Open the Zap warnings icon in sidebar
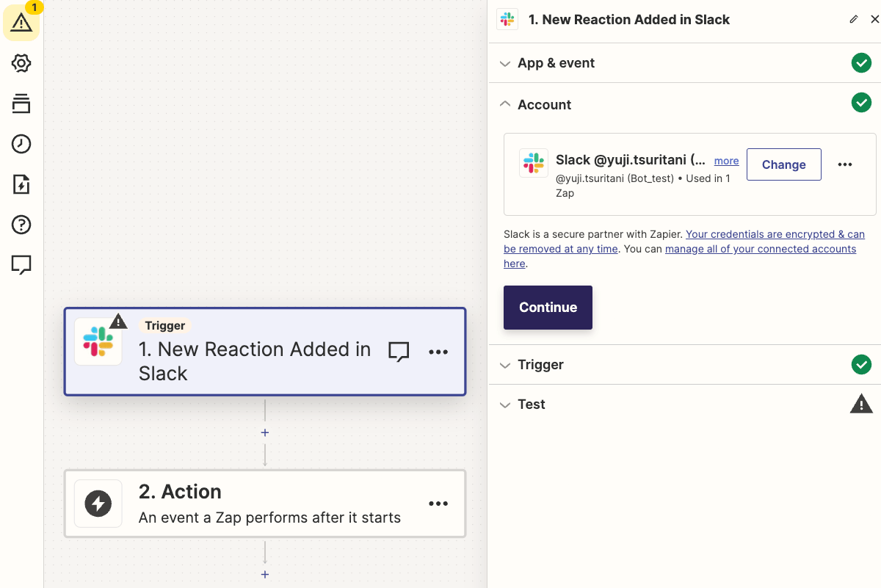The width and height of the screenshot is (881, 588). point(22,23)
